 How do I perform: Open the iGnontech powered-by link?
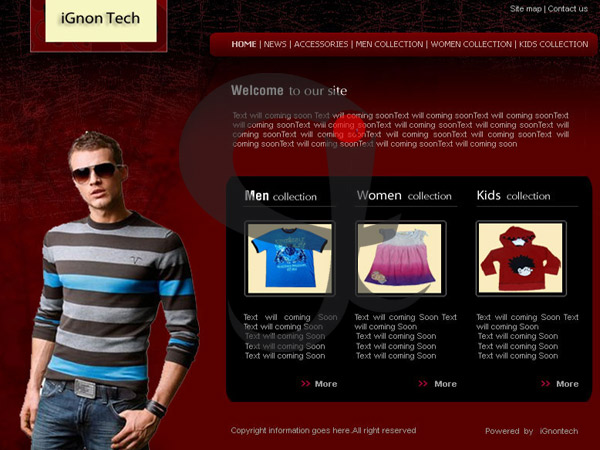tap(559, 431)
